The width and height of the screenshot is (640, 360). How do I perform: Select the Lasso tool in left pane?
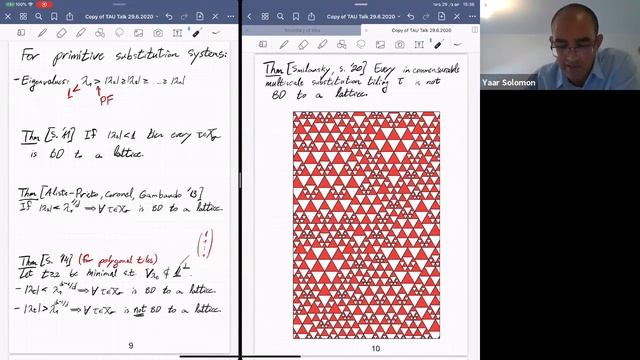point(119,33)
